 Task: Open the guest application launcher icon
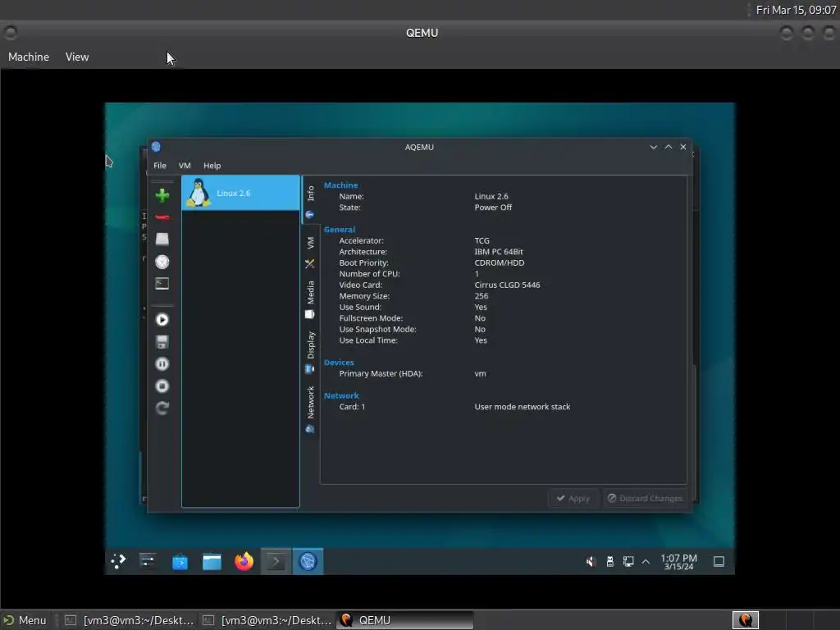[x=118, y=561]
